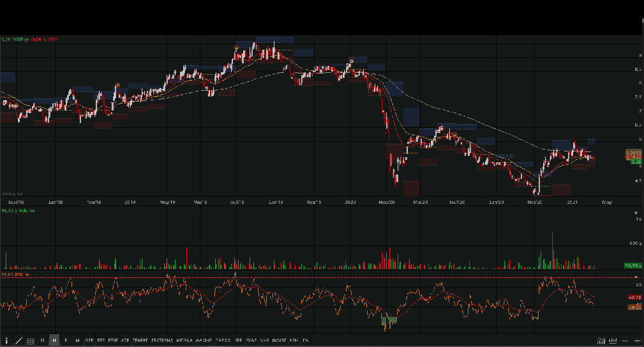
Task: Switch to the 'M' timeframe button
Action: [x=77, y=341]
